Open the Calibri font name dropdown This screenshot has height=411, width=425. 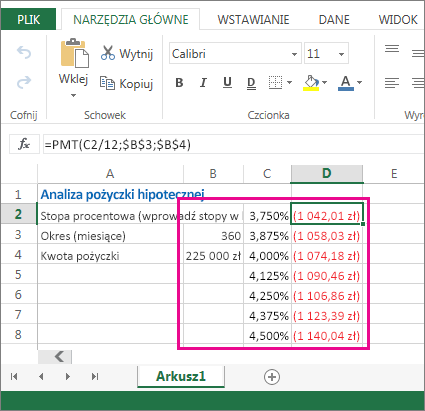click(x=294, y=54)
